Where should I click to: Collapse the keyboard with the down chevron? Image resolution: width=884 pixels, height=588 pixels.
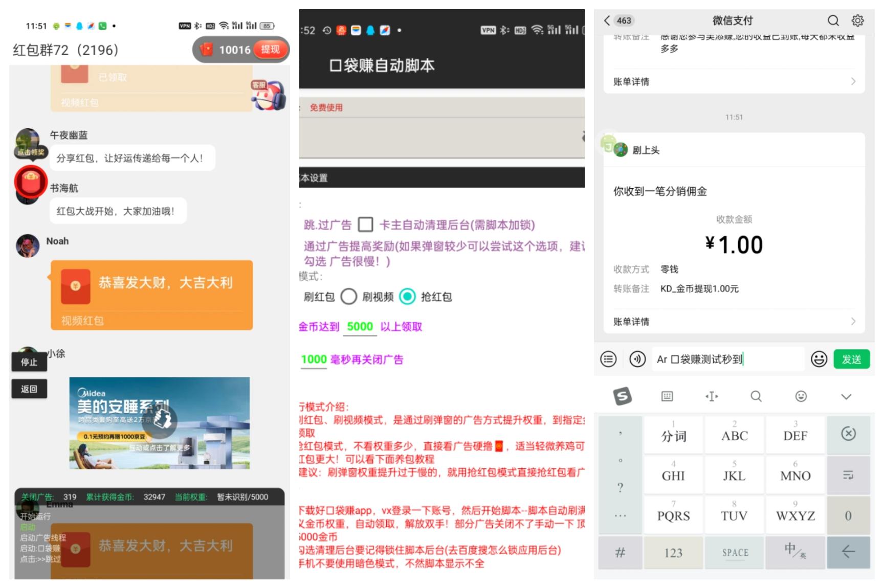(x=846, y=396)
